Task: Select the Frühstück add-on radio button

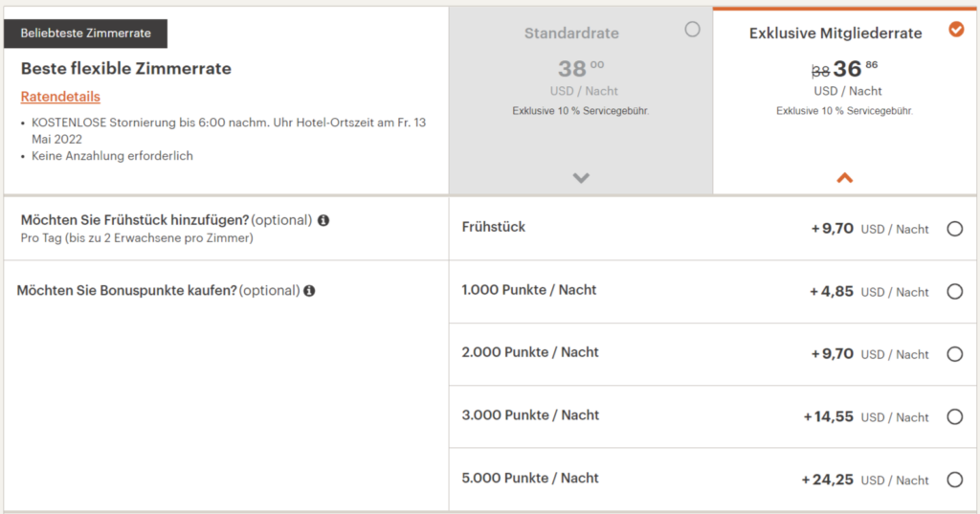Action: (954, 229)
